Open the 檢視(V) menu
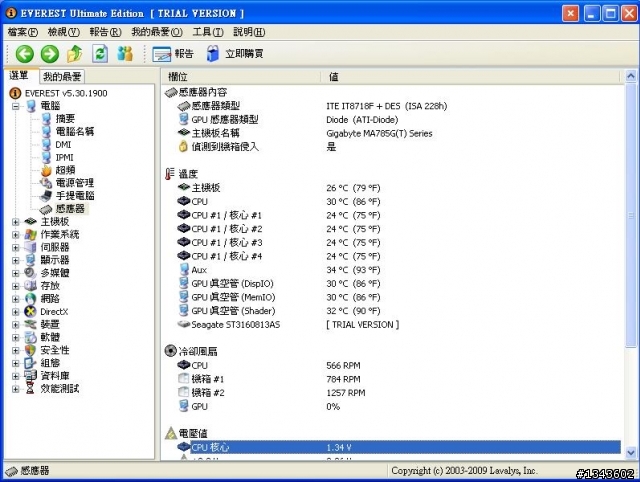The height and width of the screenshot is (482, 640). 64,32
